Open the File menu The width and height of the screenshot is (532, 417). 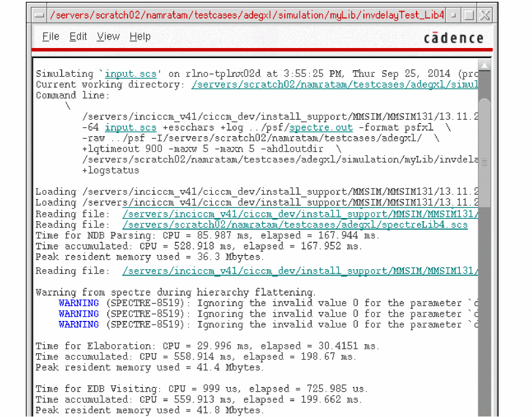pos(51,36)
